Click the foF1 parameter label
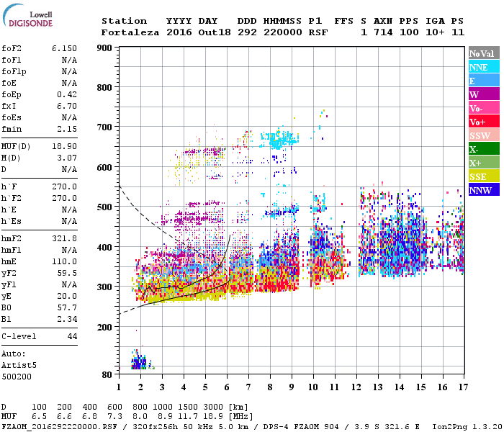 pyautogui.click(x=12, y=60)
